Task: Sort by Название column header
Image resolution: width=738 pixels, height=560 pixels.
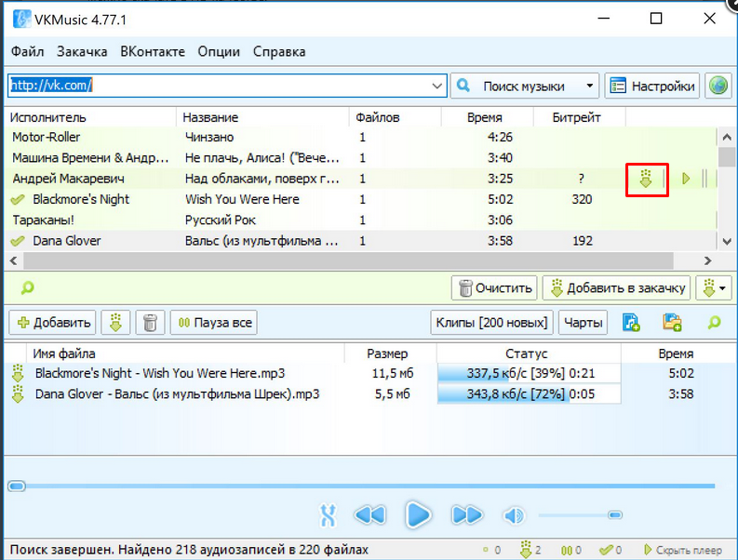Action: click(262, 117)
